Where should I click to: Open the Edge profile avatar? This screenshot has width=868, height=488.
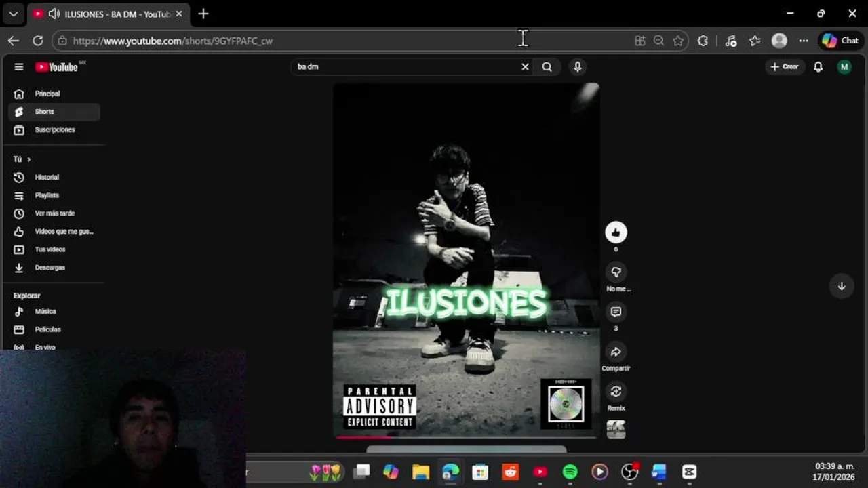click(x=779, y=41)
